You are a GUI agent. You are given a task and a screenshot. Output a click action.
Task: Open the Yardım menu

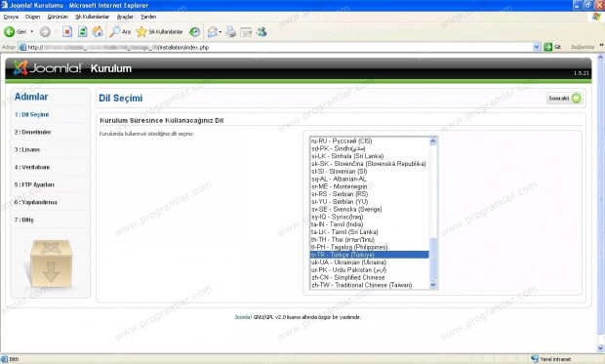point(148,17)
